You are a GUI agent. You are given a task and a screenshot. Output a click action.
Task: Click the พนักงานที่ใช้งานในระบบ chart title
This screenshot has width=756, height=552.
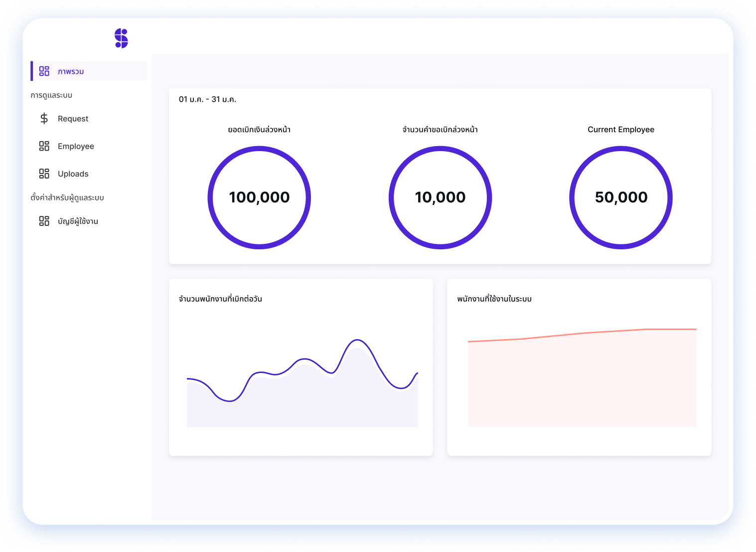[x=494, y=299]
